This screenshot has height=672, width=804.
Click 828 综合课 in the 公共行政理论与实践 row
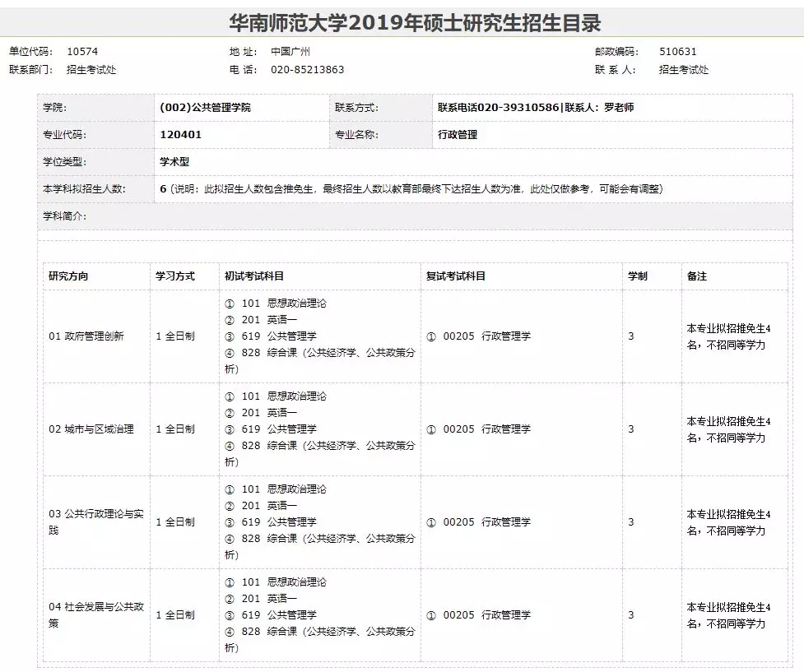pos(320,546)
